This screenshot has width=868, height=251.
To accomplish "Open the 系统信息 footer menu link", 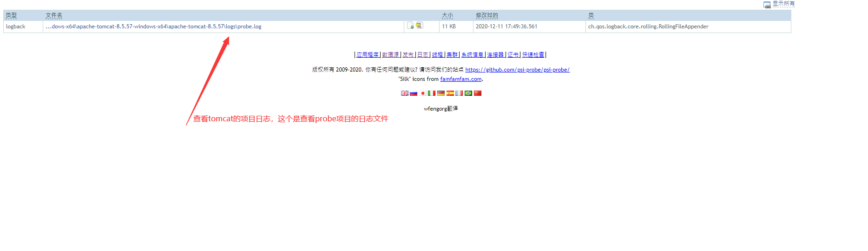I will click(x=473, y=55).
